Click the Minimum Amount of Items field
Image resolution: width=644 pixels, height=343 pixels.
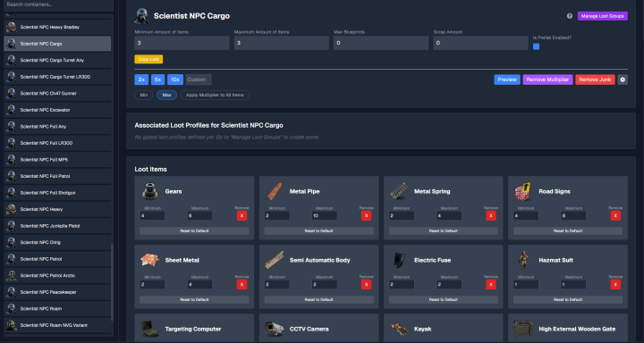[x=182, y=43]
